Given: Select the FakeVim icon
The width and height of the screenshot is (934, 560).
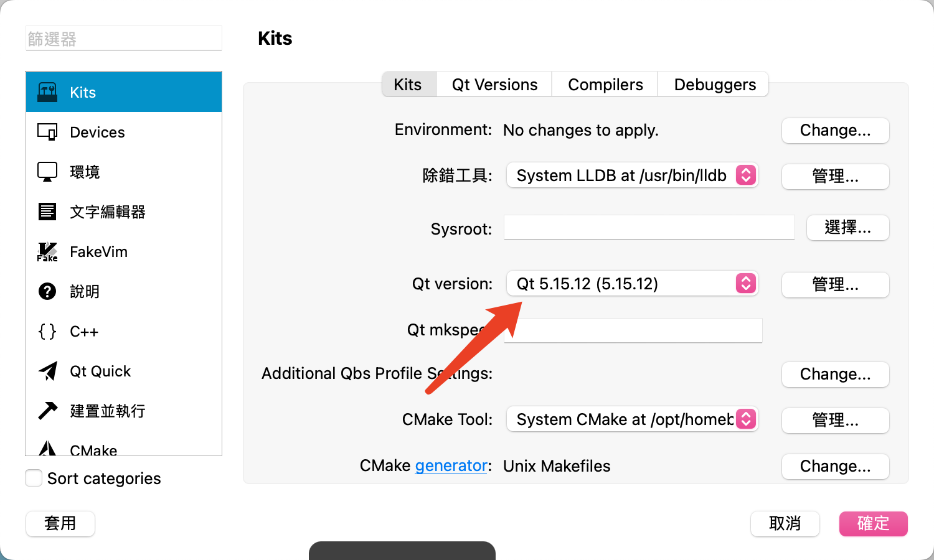Looking at the screenshot, I should tap(47, 251).
